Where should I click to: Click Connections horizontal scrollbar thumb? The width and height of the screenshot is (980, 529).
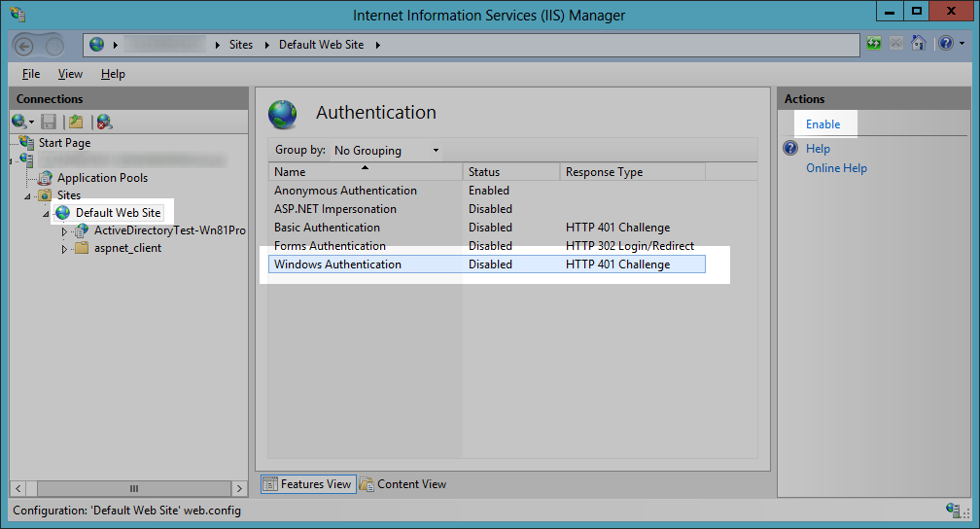(x=134, y=488)
